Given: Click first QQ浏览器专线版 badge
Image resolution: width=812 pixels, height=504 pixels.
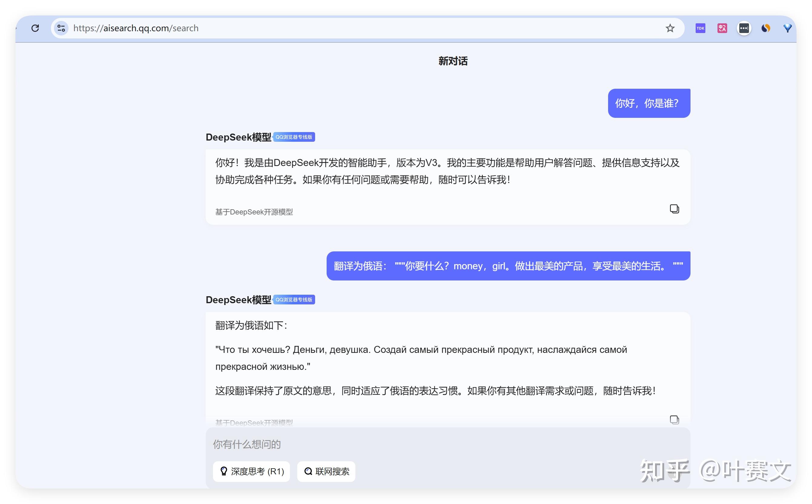Looking at the screenshot, I should 294,137.
